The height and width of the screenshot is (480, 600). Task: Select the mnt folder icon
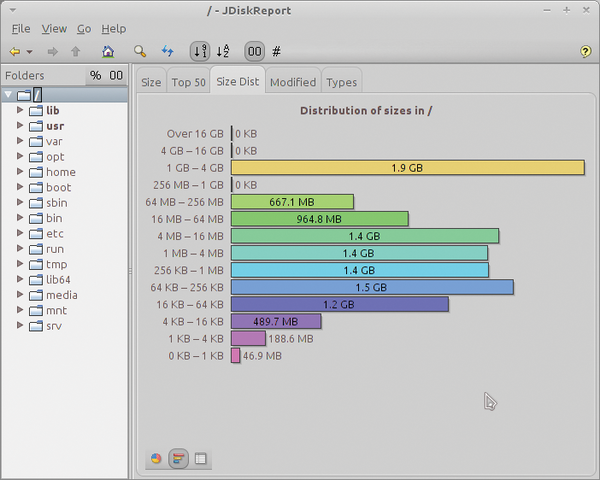(36, 310)
